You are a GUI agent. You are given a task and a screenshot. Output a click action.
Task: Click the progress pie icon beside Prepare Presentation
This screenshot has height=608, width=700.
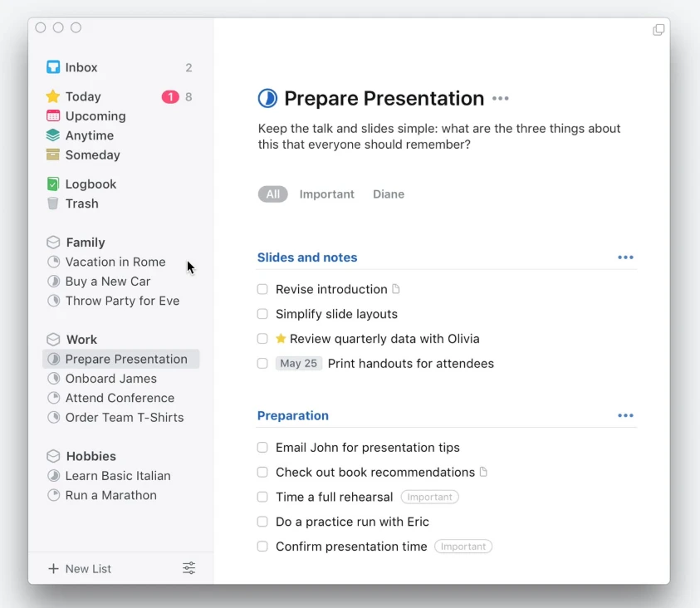[266, 98]
